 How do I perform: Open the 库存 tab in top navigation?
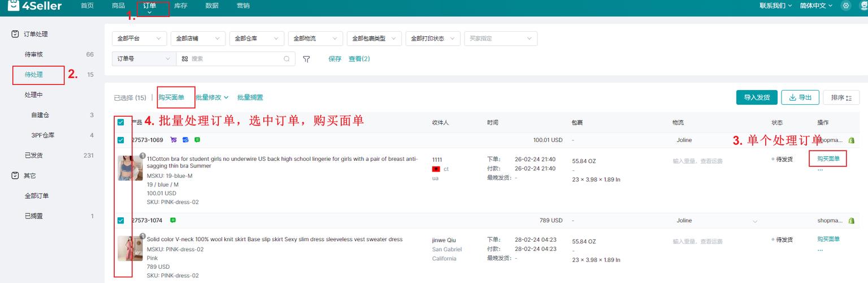click(x=181, y=6)
